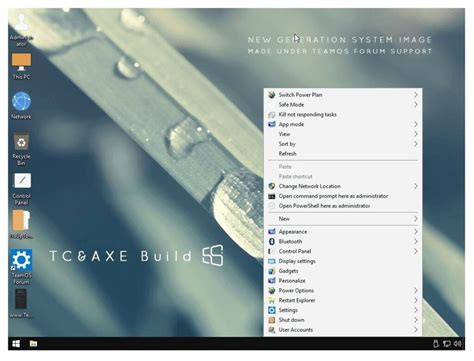Image resolution: width=474 pixels, height=361 pixels.
Task: Select the www.Te... desktop shortcut icon
Action: click(x=21, y=303)
